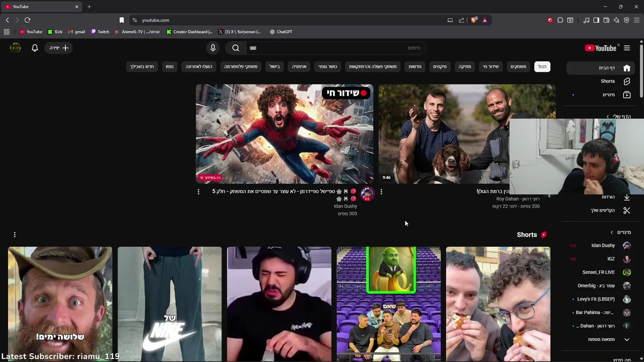Open the Nike short thumbnail

click(x=170, y=304)
